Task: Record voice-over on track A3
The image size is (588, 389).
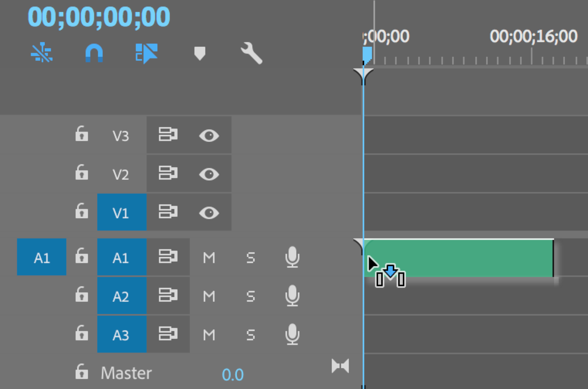Action: coord(293,334)
